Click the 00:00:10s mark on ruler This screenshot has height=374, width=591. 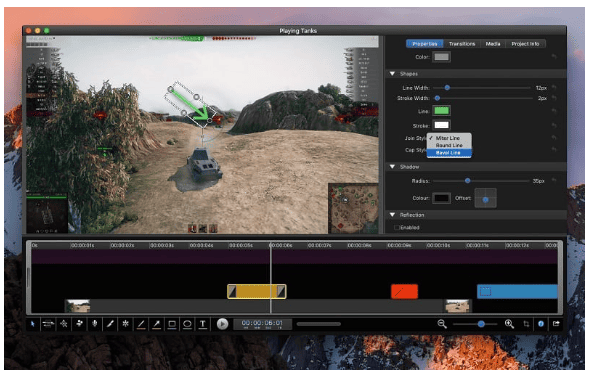[439, 245]
